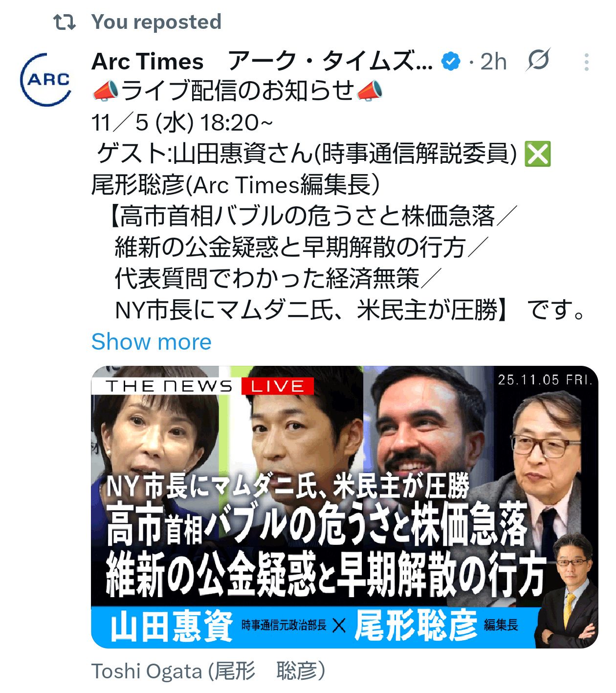Screen dimensions: 616x693
Task: Open the THE NEWS live video thumbnail
Action: (345, 507)
